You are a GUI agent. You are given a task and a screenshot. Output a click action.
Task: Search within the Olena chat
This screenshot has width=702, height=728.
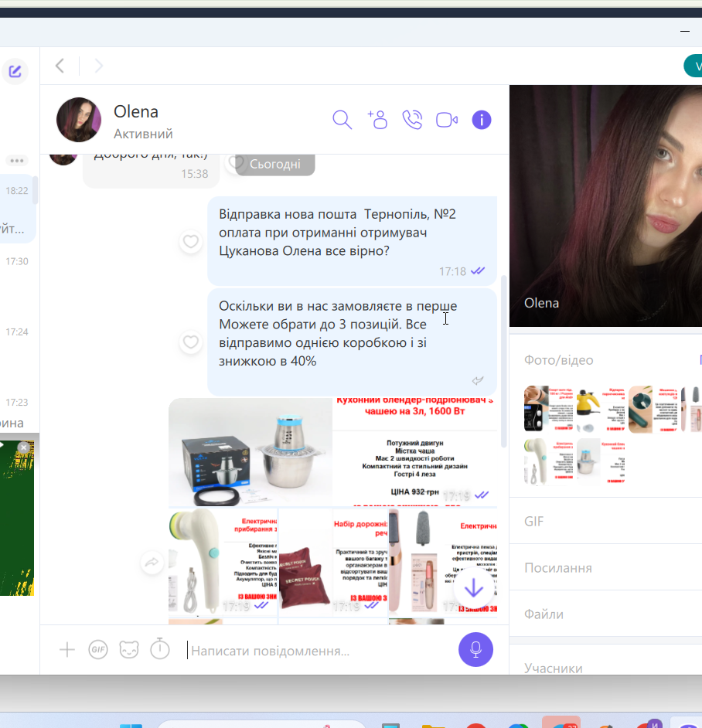tap(342, 120)
